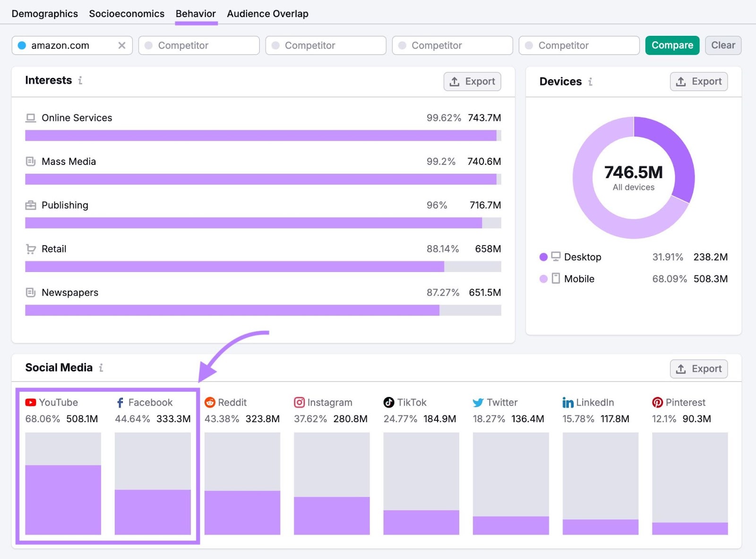Select the TikTok icon
This screenshot has height=559, width=756.
[388, 402]
